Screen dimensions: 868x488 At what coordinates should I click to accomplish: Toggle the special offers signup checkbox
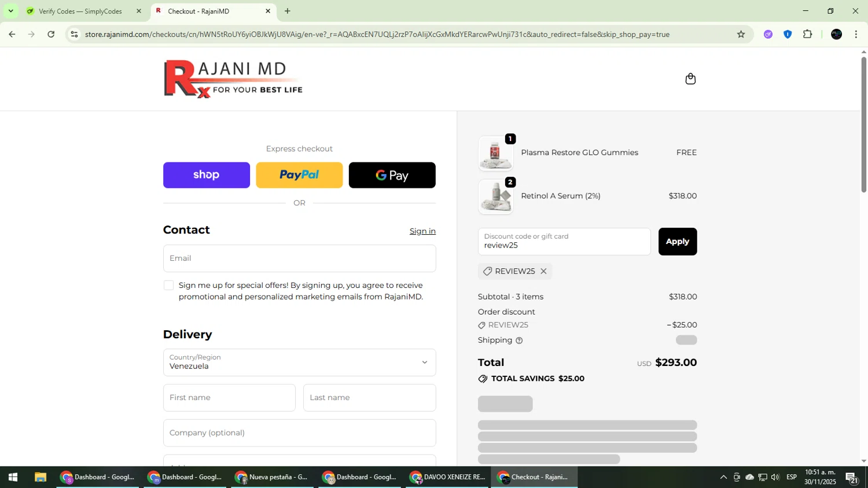tap(168, 285)
